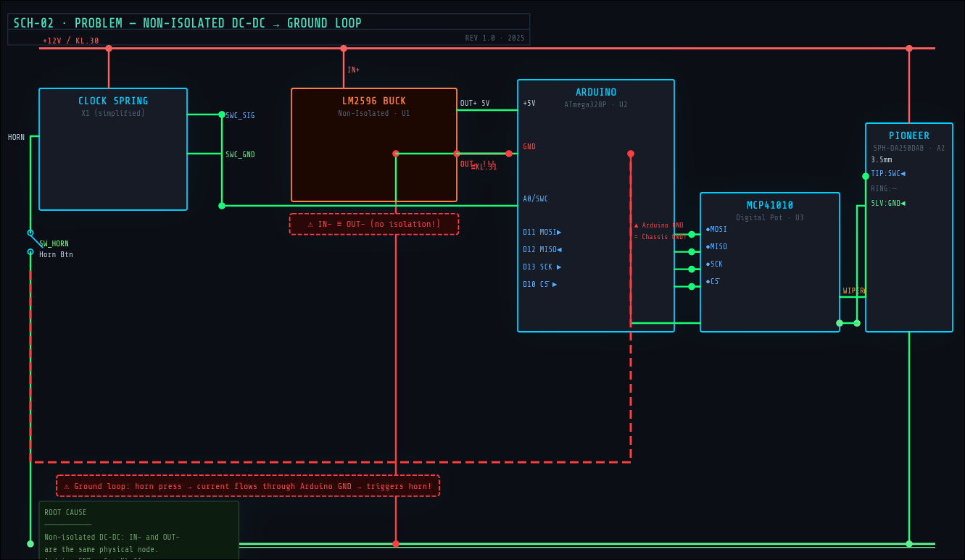Open the ROOT CAUSE note box
Viewport: 965px width, 560px height.
pos(138,530)
